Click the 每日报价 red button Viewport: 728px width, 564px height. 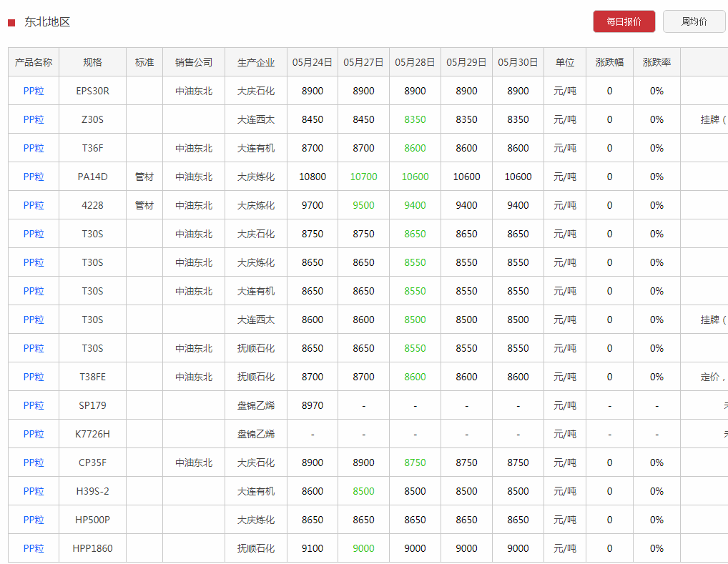(x=624, y=21)
